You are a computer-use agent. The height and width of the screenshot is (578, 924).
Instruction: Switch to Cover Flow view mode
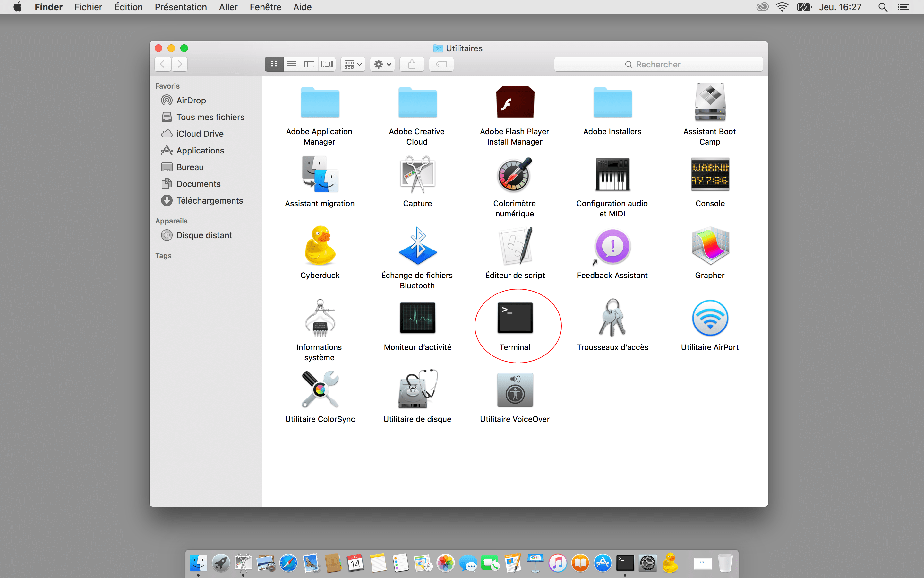[x=327, y=64]
